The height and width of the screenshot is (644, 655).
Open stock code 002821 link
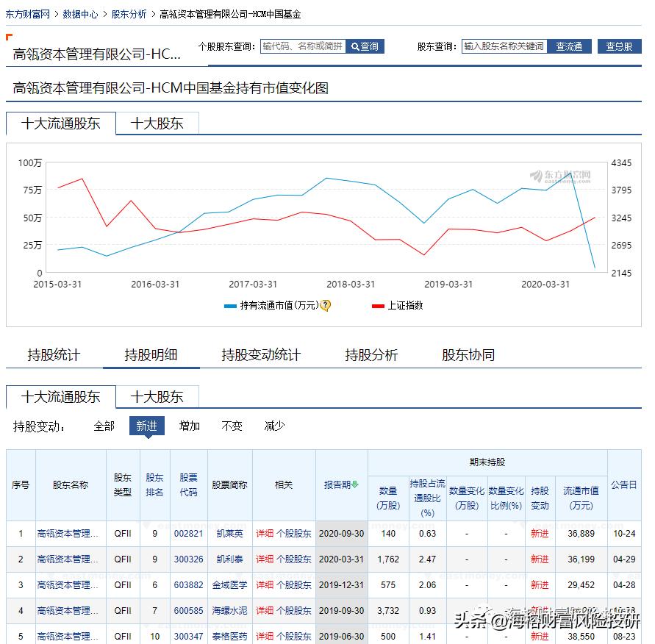[189, 534]
